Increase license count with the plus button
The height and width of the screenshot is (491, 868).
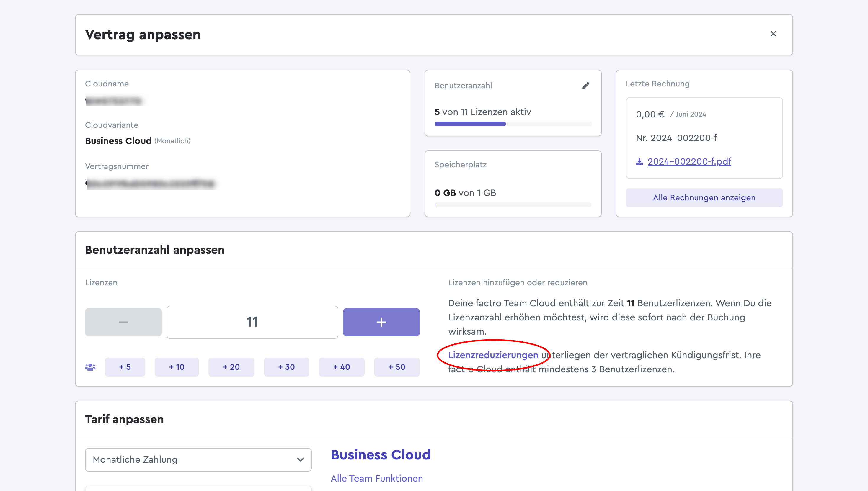(381, 322)
